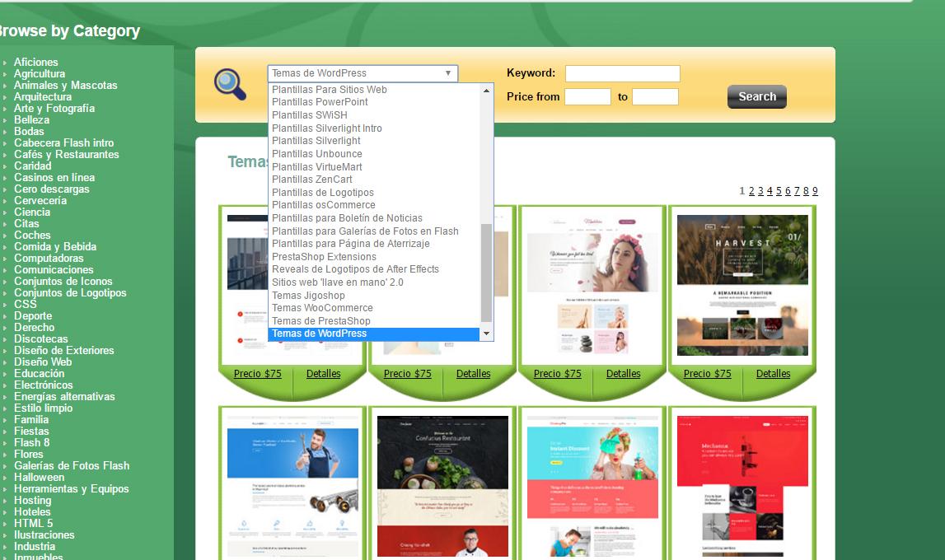Select "Temas WooCommerce" in the dropdown list
945x560 pixels.
pos(323,307)
